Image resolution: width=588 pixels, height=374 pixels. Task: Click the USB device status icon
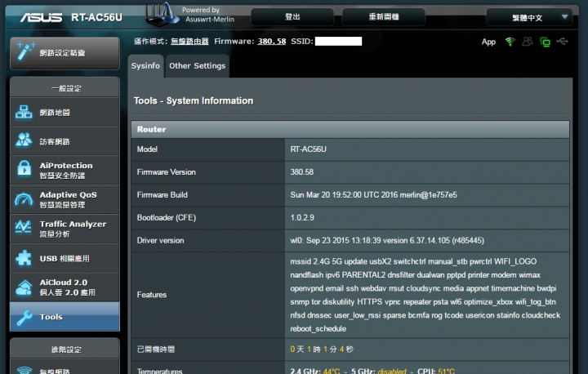click(x=562, y=42)
